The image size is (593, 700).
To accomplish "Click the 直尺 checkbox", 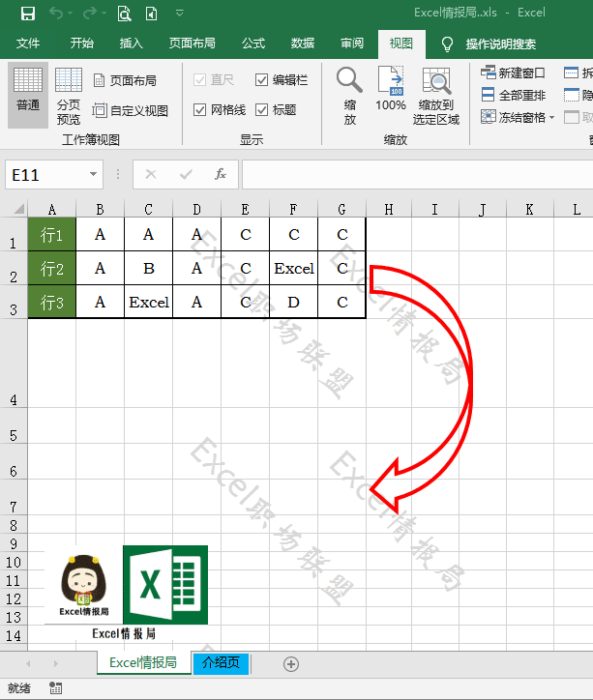I will [x=199, y=80].
